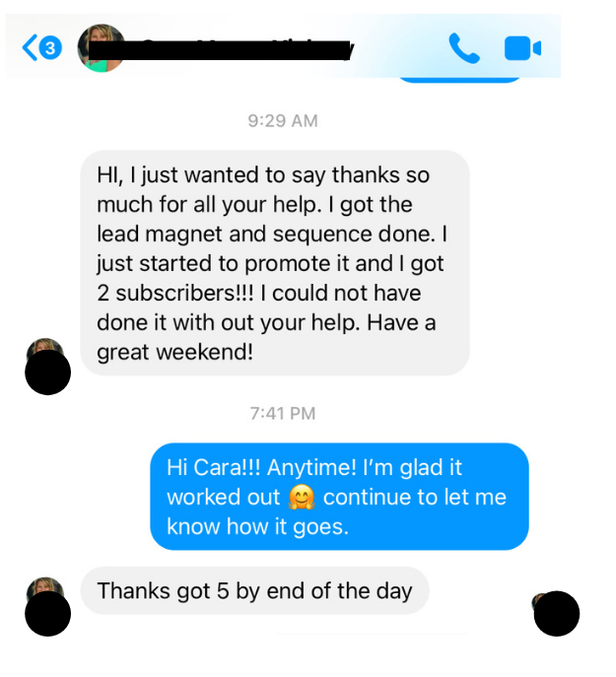Tap the unread count badge showing 3
The height and width of the screenshot is (677, 616).
50,48
